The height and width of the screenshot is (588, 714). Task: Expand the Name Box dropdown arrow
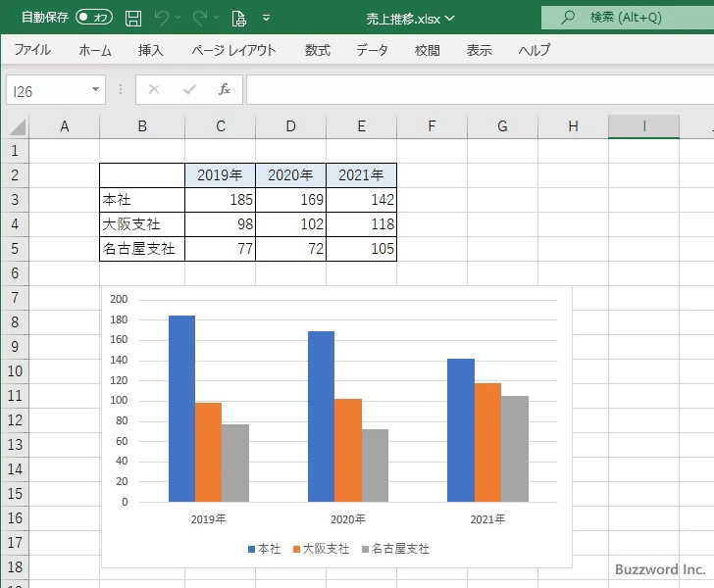point(96,89)
